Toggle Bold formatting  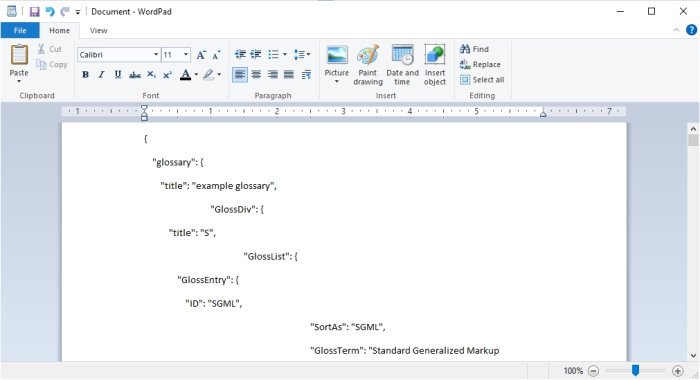(85, 75)
